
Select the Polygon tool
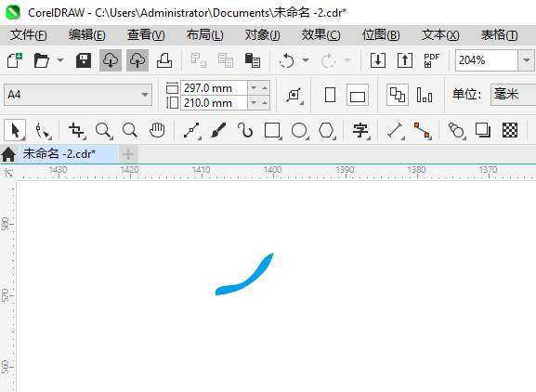point(326,130)
